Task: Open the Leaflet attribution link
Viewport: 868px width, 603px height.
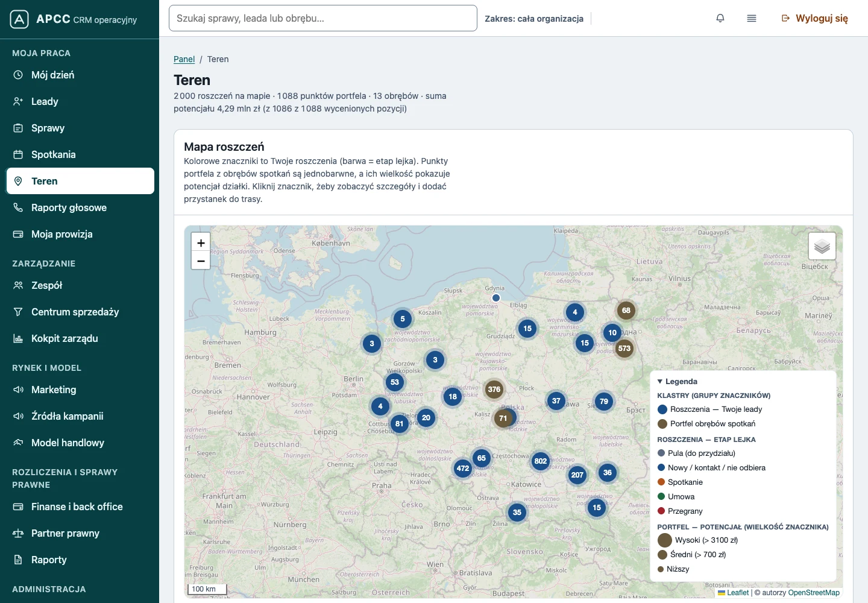Action: pyautogui.click(x=734, y=593)
